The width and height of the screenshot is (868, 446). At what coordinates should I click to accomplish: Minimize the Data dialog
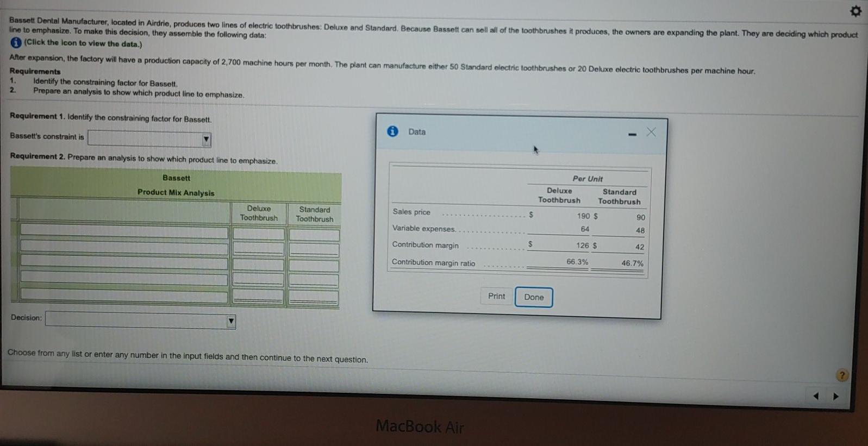632,134
